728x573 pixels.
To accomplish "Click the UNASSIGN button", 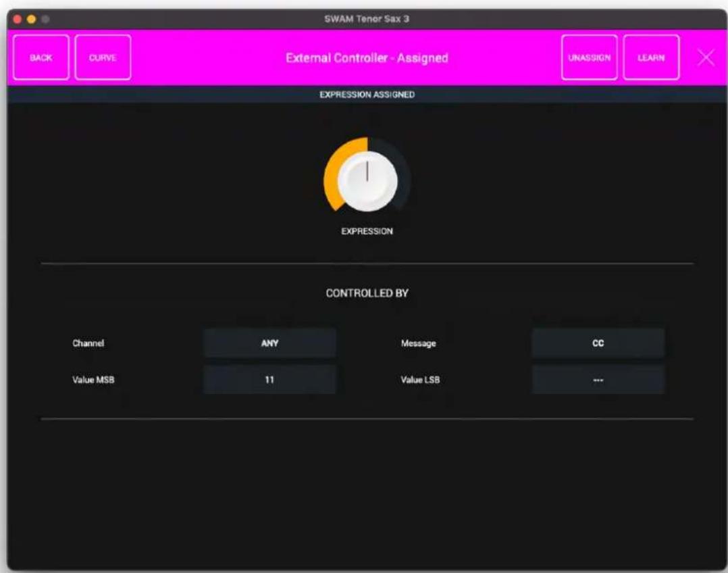I will [589, 57].
